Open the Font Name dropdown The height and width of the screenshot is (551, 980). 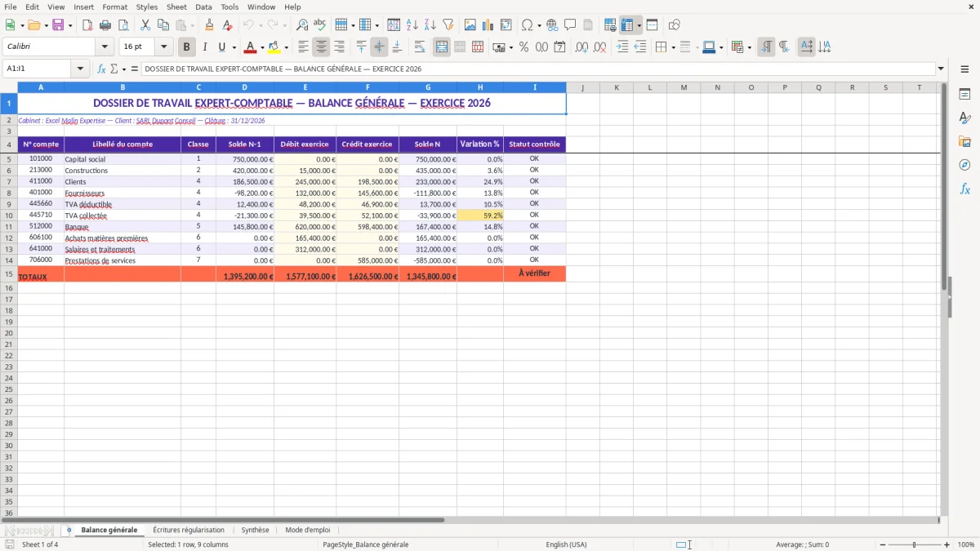(x=104, y=47)
